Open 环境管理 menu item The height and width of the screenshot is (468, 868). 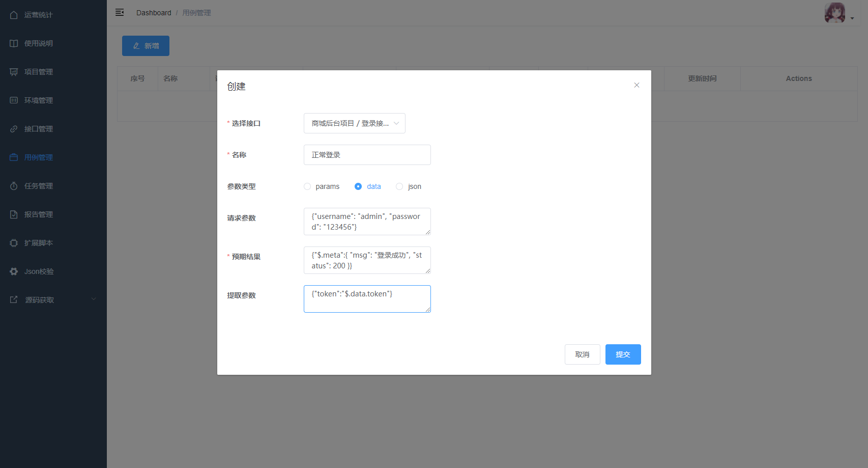pos(53,100)
